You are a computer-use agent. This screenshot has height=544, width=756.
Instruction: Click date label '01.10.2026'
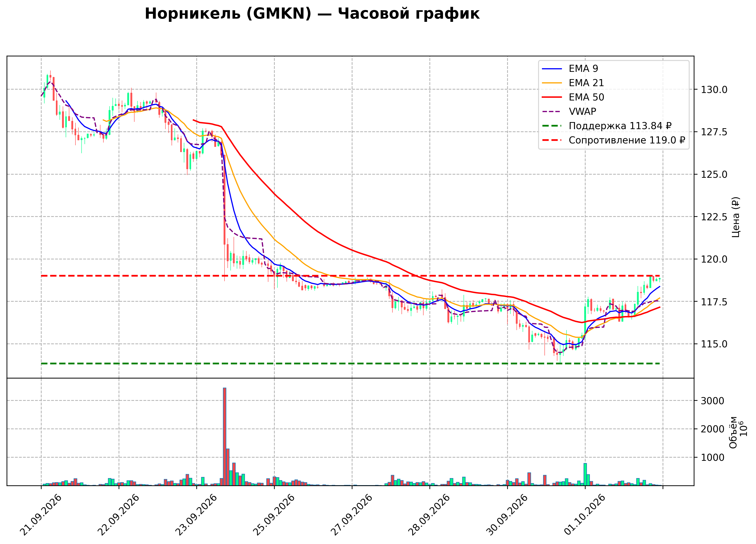[585, 515]
